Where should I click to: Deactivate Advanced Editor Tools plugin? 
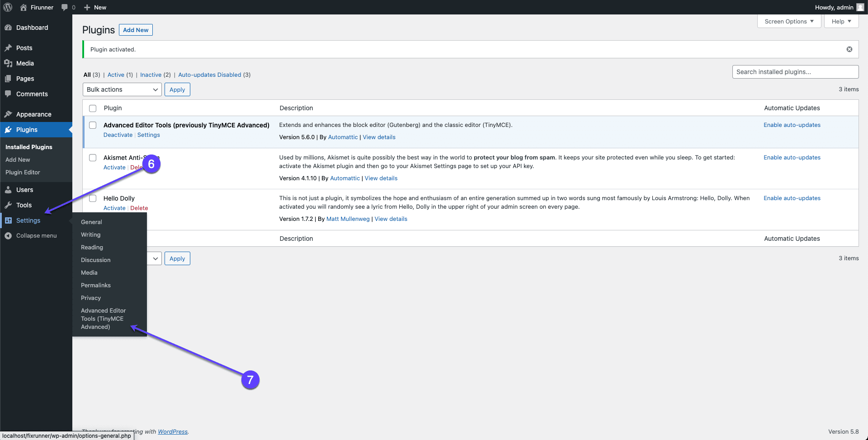click(x=118, y=135)
